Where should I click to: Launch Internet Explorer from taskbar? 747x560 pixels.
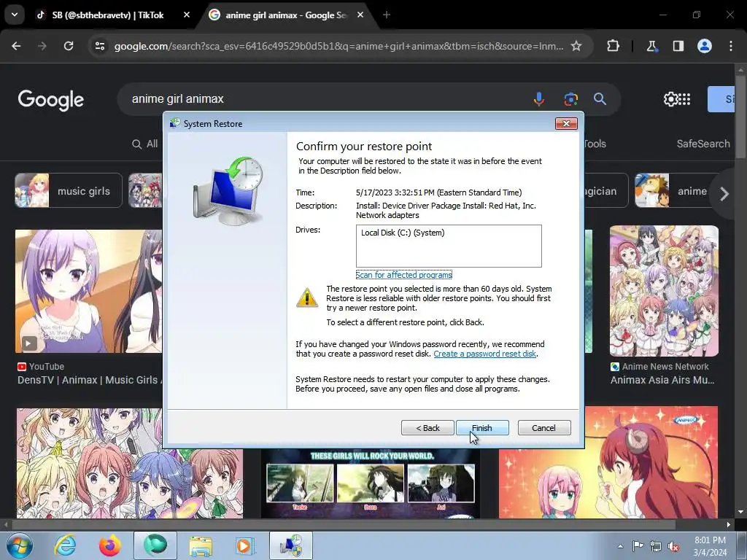coord(65,545)
